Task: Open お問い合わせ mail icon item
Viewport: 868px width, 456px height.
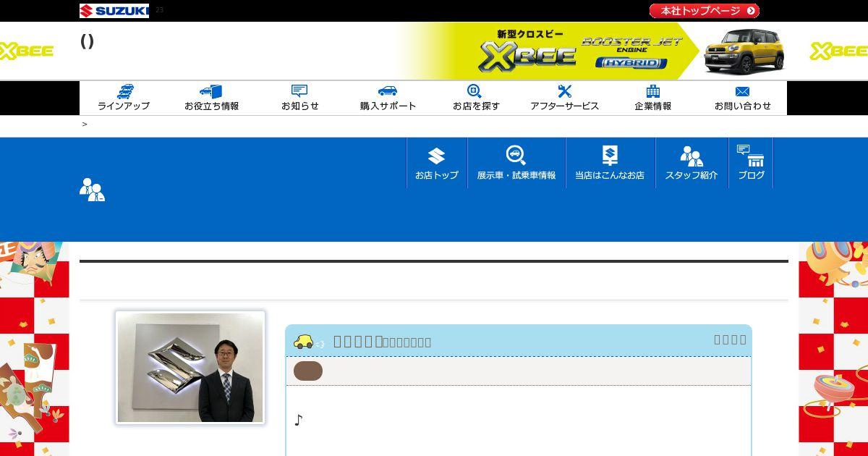Action: click(742, 98)
